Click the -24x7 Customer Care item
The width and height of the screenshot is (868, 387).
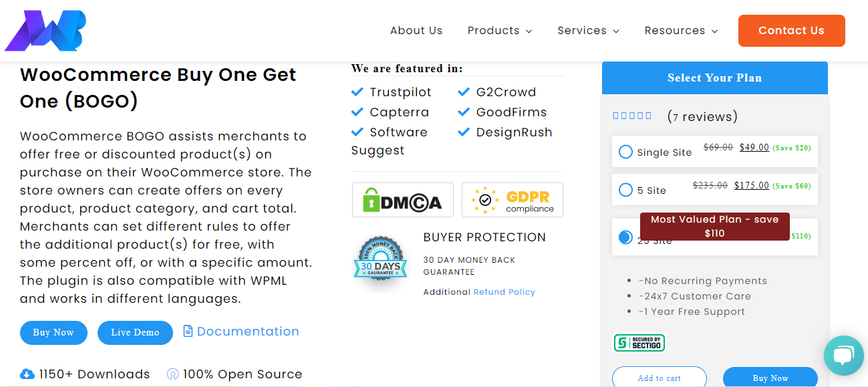[x=695, y=296]
